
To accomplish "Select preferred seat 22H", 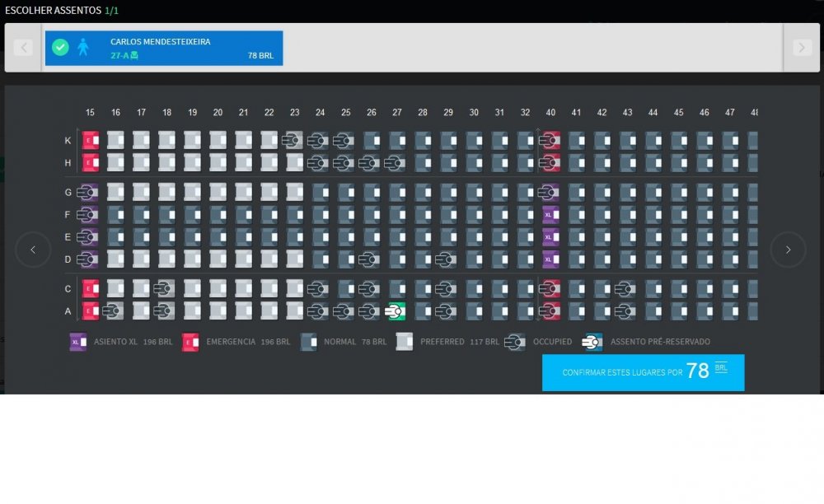I will (269, 162).
